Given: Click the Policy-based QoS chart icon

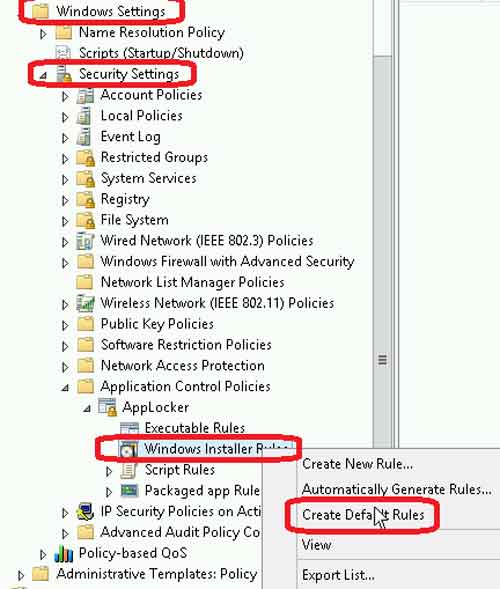Looking at the screenshot, I should [63, 553].
